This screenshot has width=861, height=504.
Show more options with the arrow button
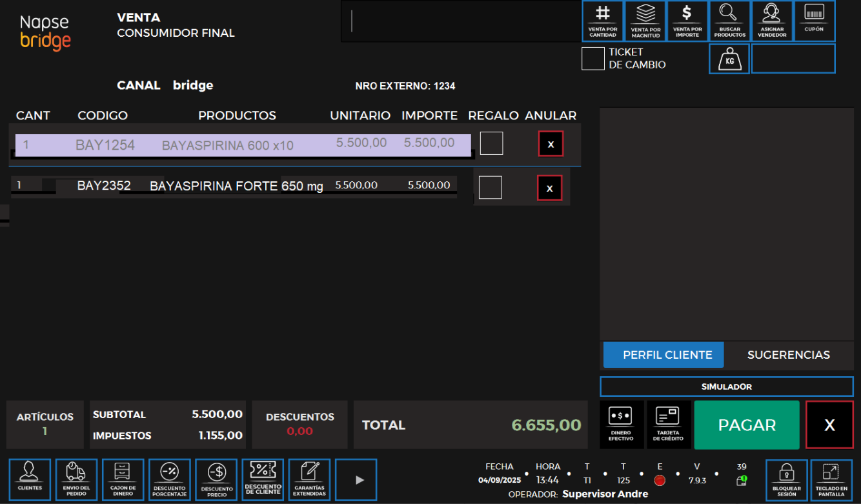[x=356, y=479]
